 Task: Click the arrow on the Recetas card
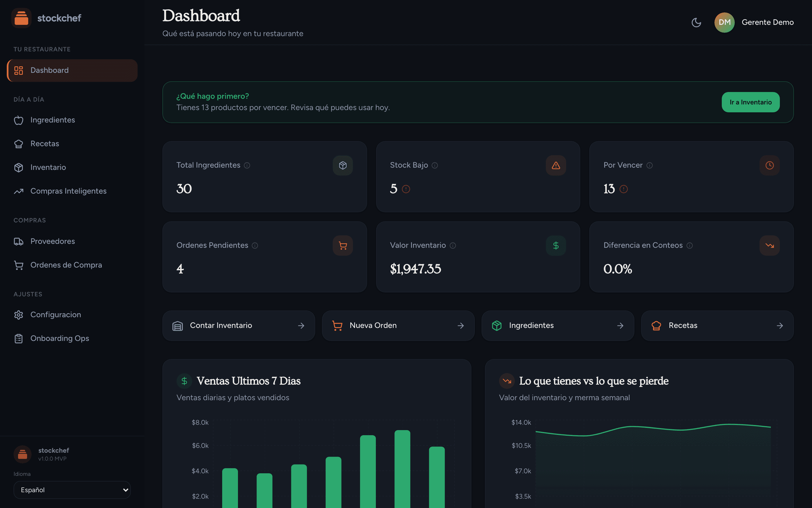(x=780, y=326)
